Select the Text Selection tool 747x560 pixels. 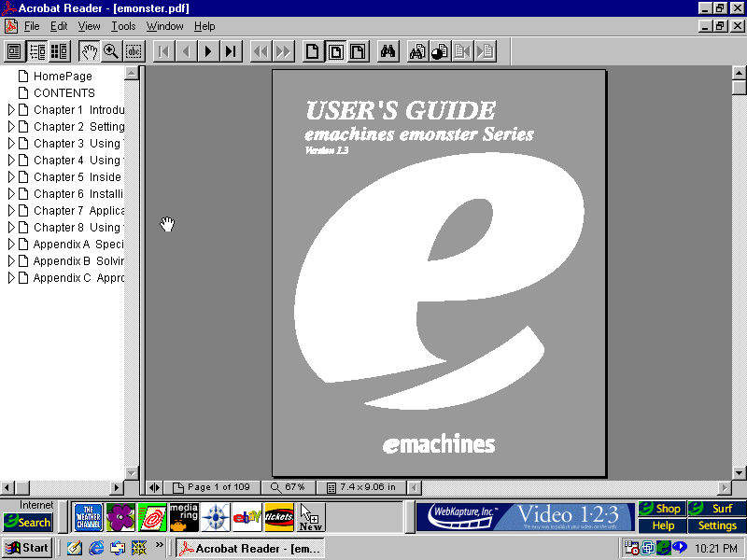coord(134,51)
